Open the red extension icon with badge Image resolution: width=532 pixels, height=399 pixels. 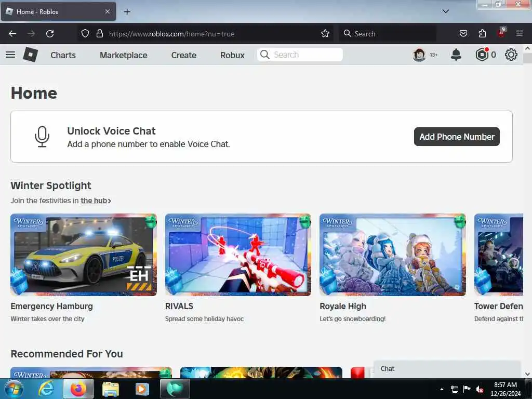point(501,33)
